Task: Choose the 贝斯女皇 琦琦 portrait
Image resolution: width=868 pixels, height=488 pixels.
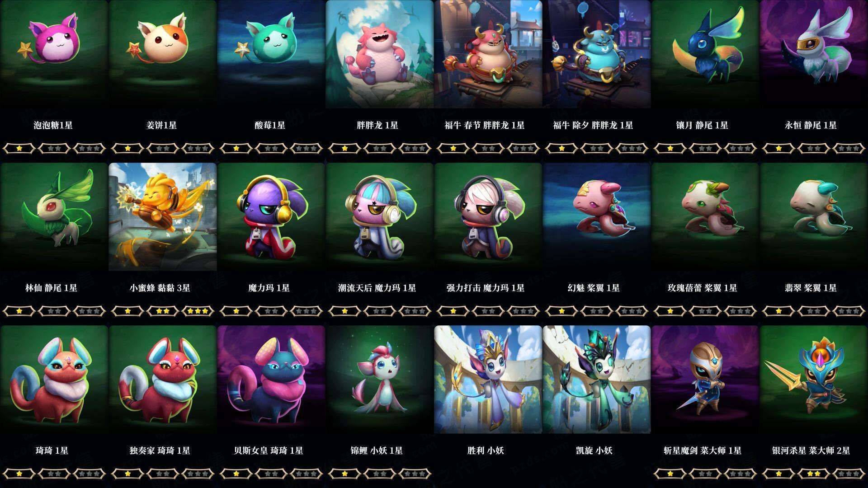Action: [271, 380]
